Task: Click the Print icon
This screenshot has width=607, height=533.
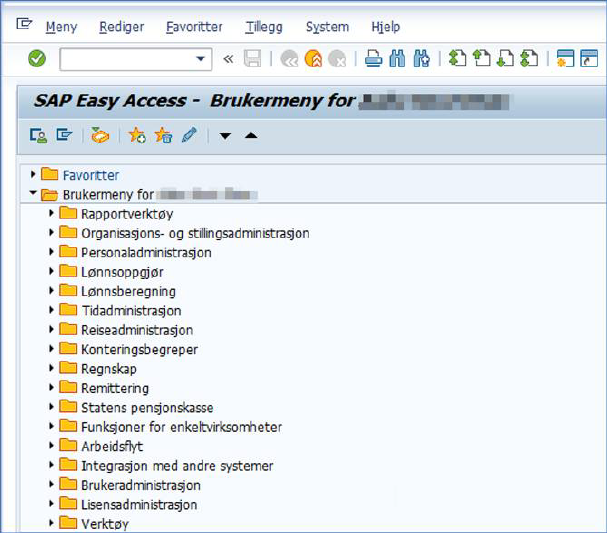Action: [374, 59]
